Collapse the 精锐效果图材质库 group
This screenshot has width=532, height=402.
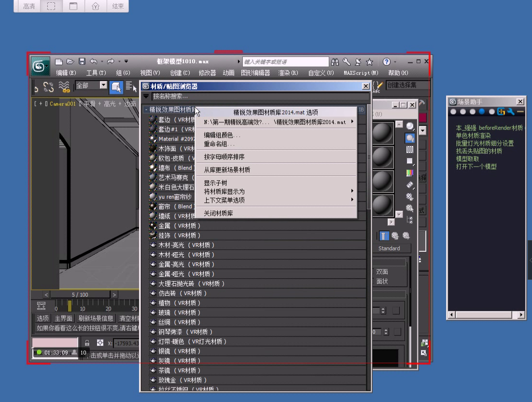[x=146, y=110]
